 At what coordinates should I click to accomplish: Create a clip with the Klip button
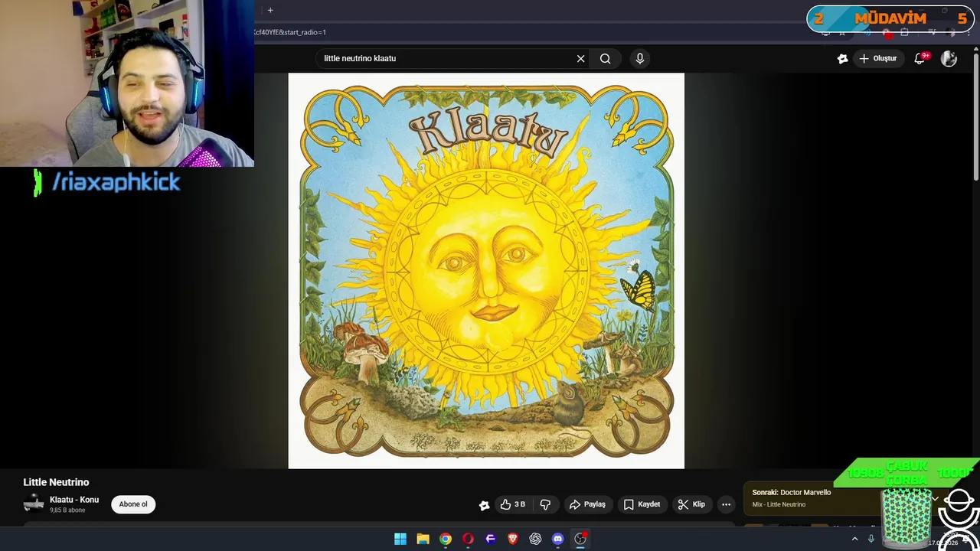(691, 504)
